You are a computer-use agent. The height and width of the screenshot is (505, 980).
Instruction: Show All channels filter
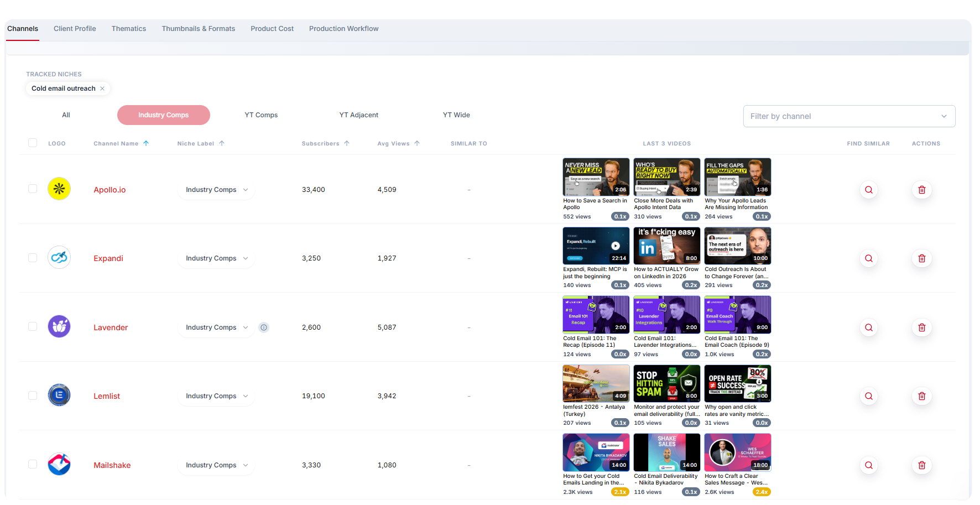pos(66,115)
